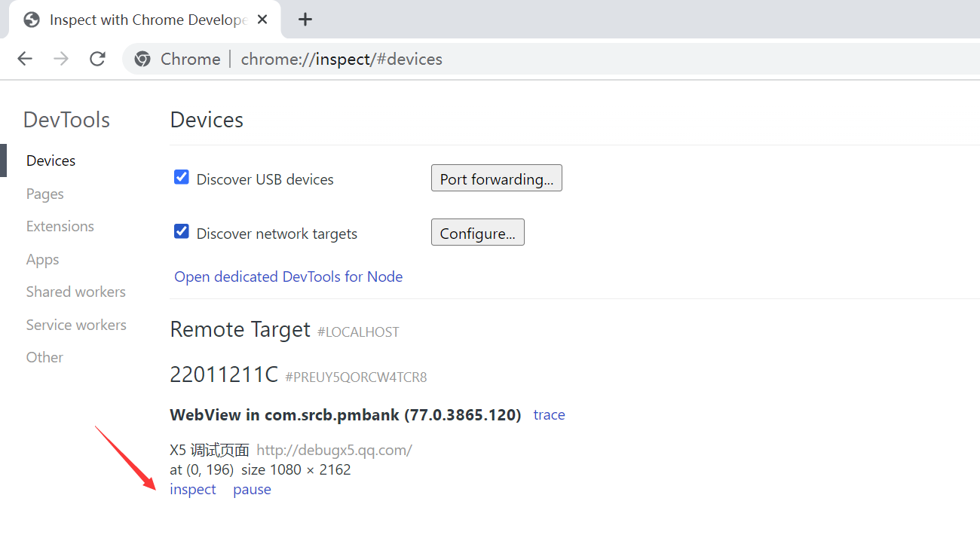Open Port forwarding settings
This screenshot has height=550, width=980.
click(497, 179)
